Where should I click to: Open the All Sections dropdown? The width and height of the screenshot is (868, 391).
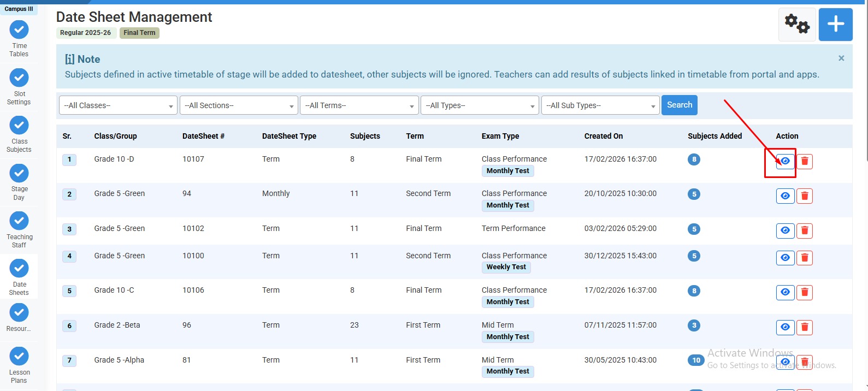click(x=239, y=105)
